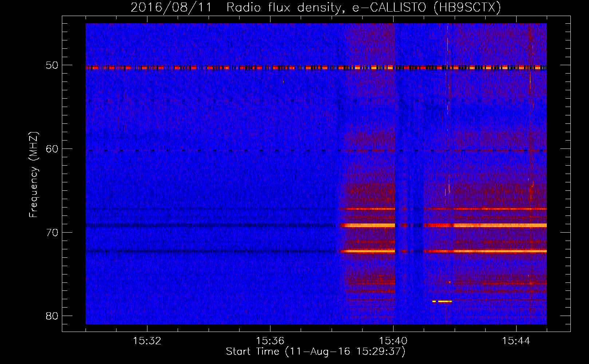The height and width of the screenshot is (364, 589).
Task: Click the short bright yellow burst near 78 MHz
Action: click(x=442, y=301)
